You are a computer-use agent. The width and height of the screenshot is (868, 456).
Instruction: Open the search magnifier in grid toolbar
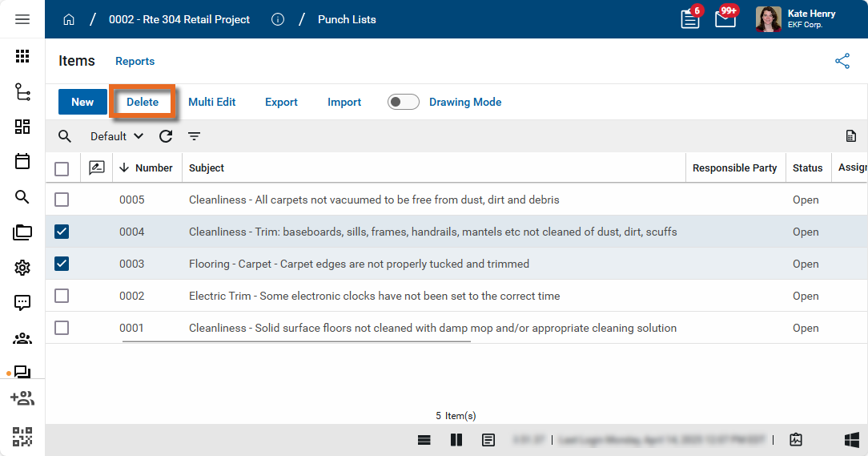pyautogui.click(x=65, y=136)
